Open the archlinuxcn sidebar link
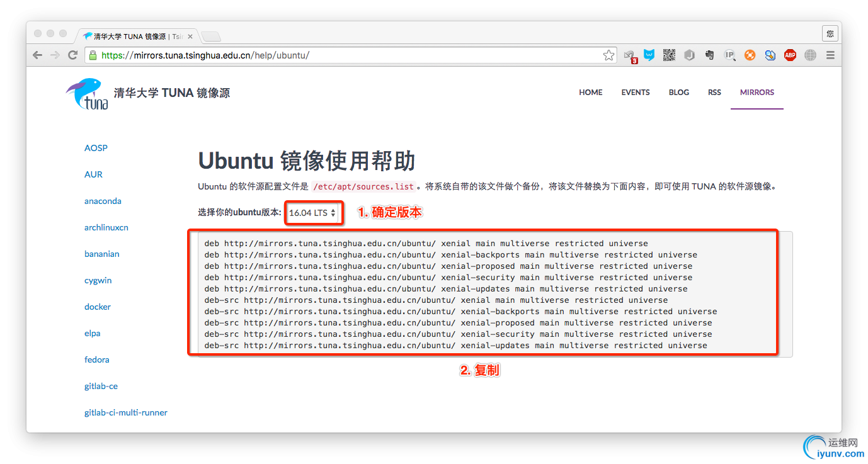 (x=106, y=227)
